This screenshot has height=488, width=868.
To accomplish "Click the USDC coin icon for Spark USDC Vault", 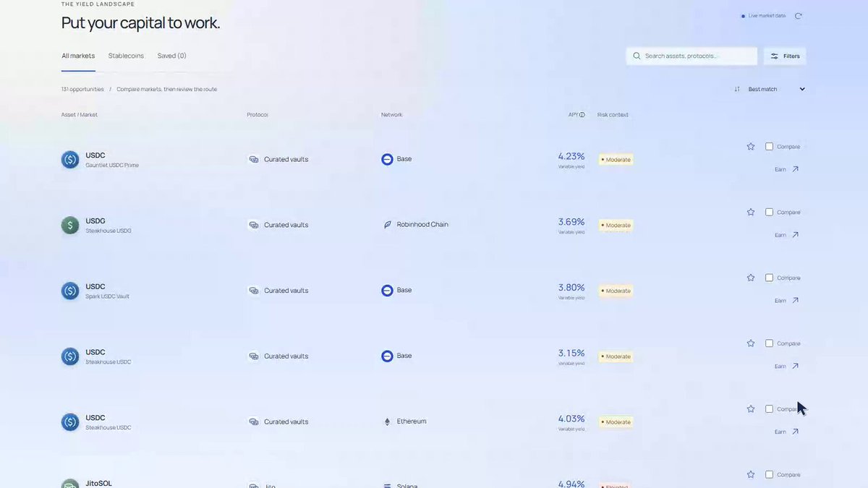I will coord(70,291).
